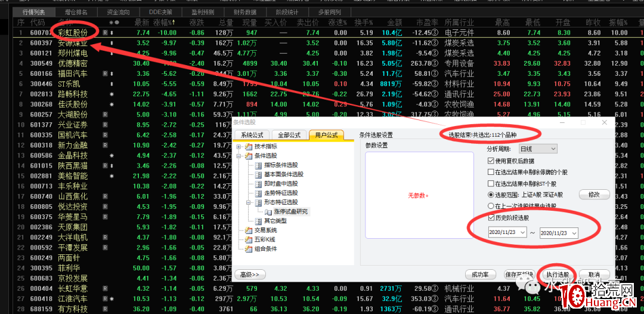The width and height of the screenshot is (644, 314).
Task: Click stock code 600121 for 郑州煤电
Action: [41, 53]
